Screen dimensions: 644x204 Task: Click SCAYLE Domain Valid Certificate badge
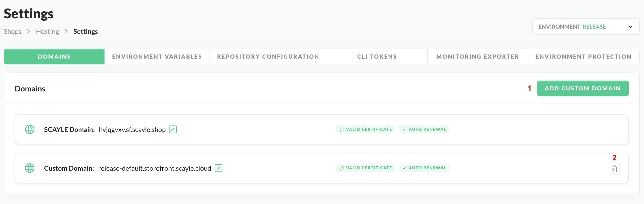click(365, 129)
